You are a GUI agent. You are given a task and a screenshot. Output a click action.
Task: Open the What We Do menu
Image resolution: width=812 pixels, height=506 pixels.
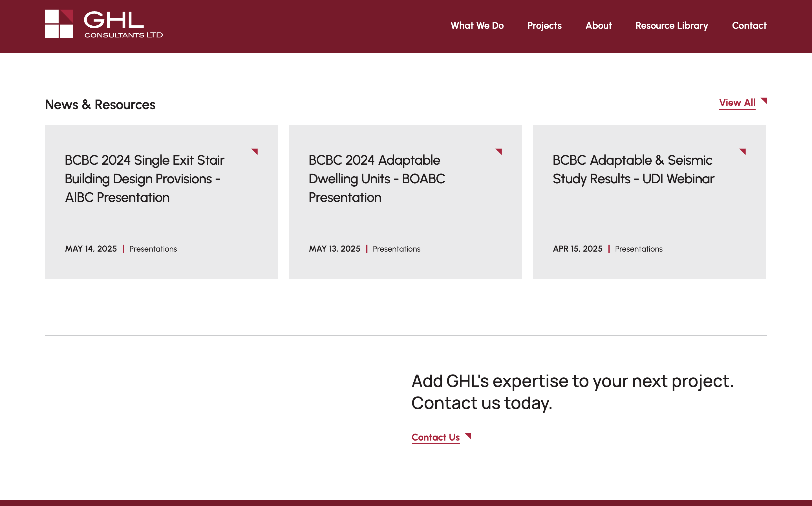[477, 25]
